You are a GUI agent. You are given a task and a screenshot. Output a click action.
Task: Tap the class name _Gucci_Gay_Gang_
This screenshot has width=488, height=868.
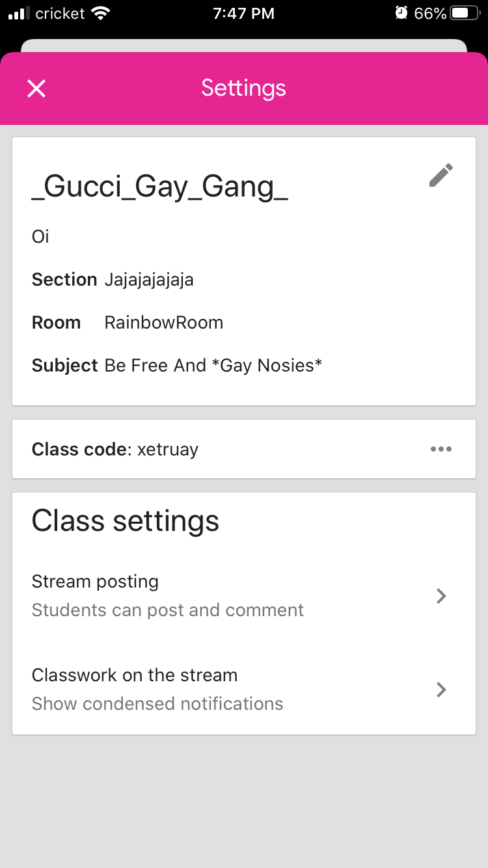(160, 187)
